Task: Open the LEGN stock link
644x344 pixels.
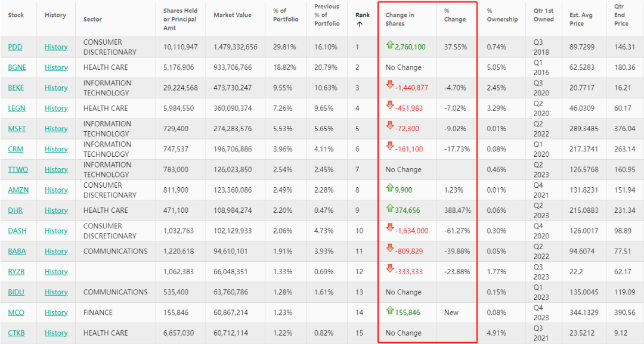Action: coord(17,109)
